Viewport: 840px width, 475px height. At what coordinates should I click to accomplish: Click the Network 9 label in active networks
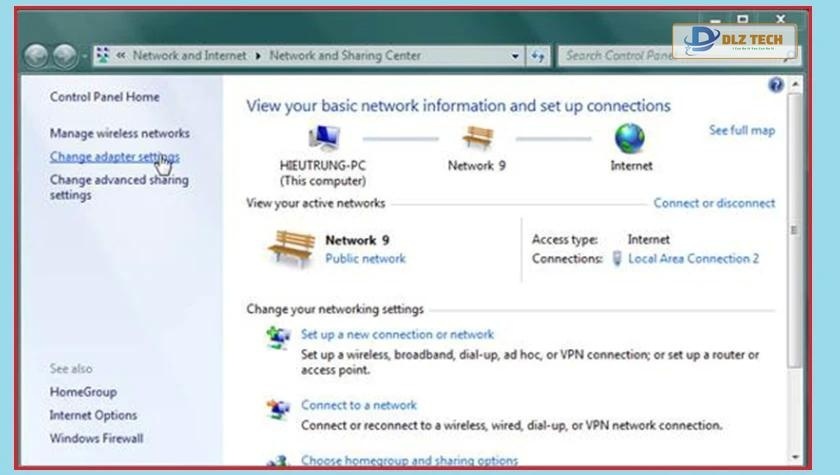pos(357,240)
